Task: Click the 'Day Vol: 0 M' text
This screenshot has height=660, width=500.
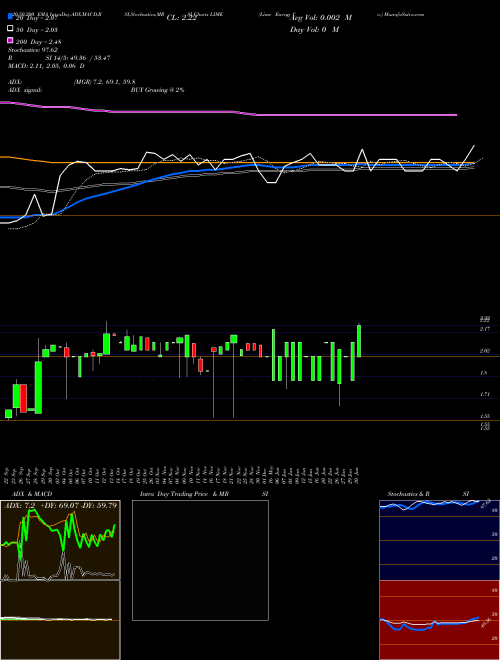Action: [x=314, y=29]
